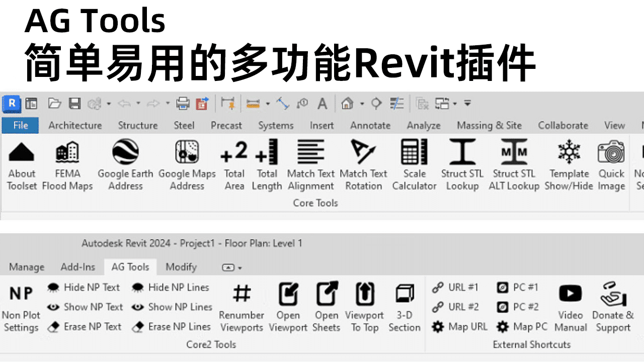Switch to the AG Tools tab
This screenshot has height=362, width=644.
pyautogui.click(x=130, y=267)
